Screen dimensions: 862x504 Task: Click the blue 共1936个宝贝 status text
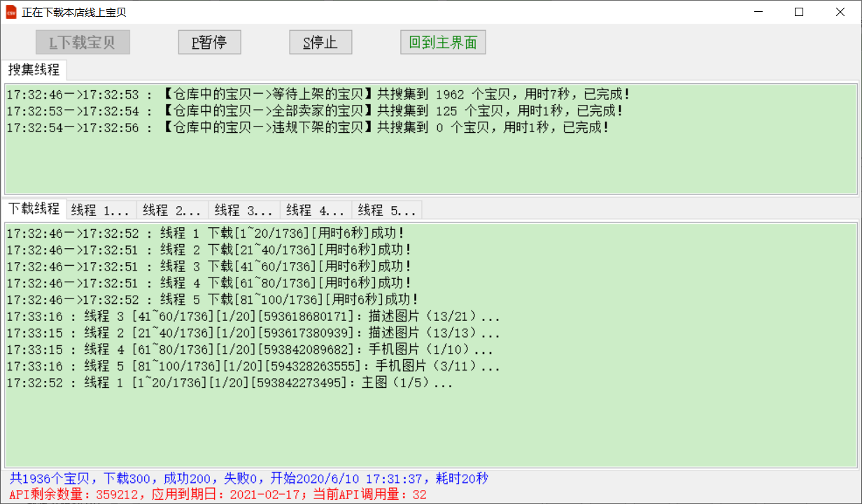[x=248, y=479]
